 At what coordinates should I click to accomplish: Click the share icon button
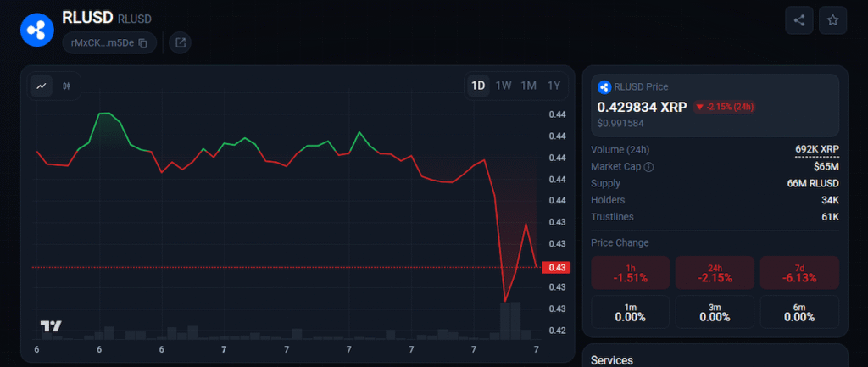click(798, 20)
